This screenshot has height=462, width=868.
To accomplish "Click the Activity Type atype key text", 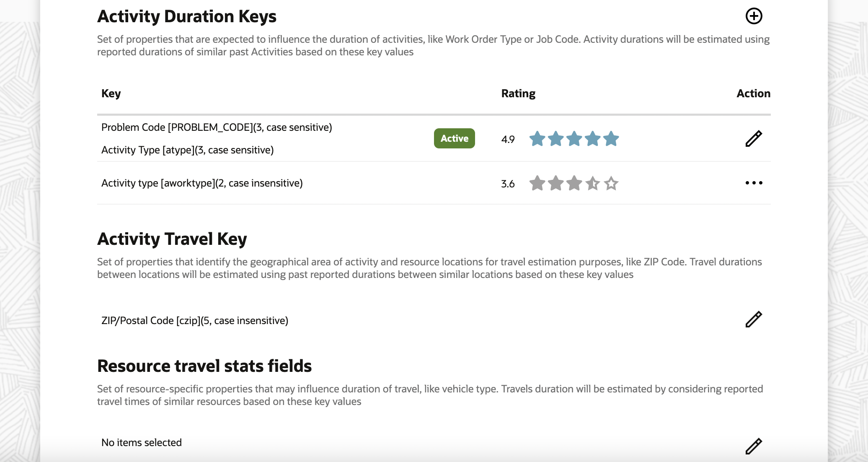I will (x=187, y=150).
